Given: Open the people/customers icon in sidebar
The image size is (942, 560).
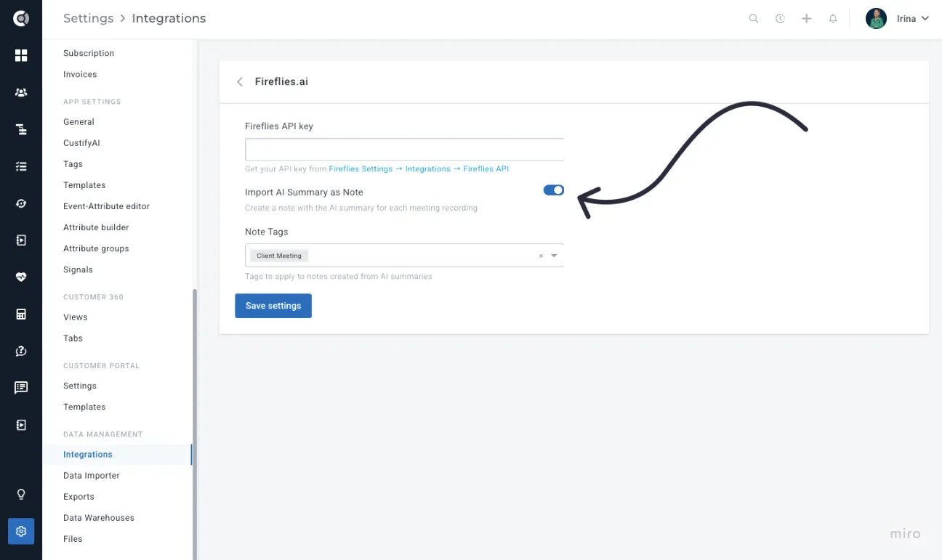Looking at the screenshot, I should point(21,92).
